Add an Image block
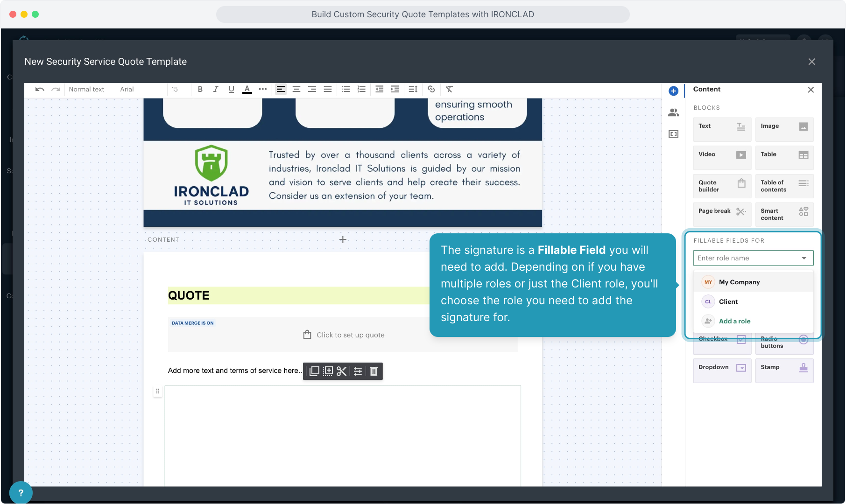The height and width of the screenshot is (504, 846). (784, 129)
